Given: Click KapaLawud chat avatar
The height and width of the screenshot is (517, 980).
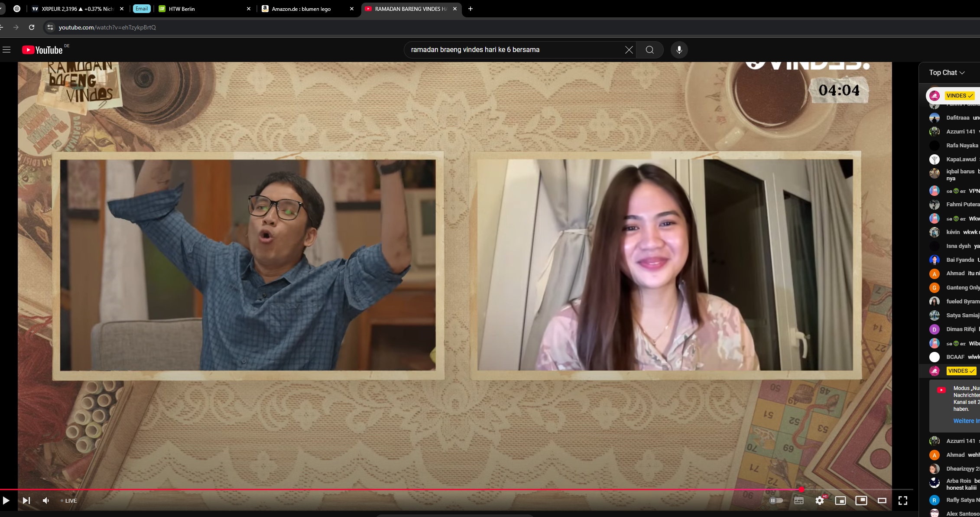Looking at the screenshot, I should (x=935, y=159).
